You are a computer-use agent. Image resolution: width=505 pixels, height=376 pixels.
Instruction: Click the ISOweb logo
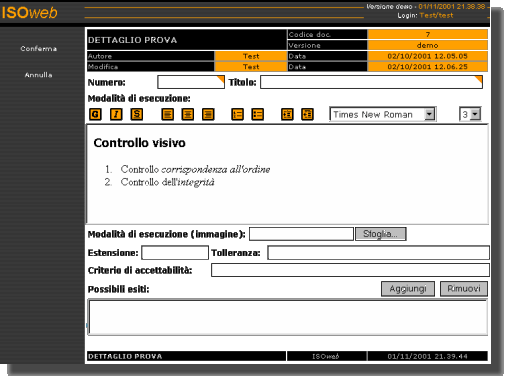point(29,13)
